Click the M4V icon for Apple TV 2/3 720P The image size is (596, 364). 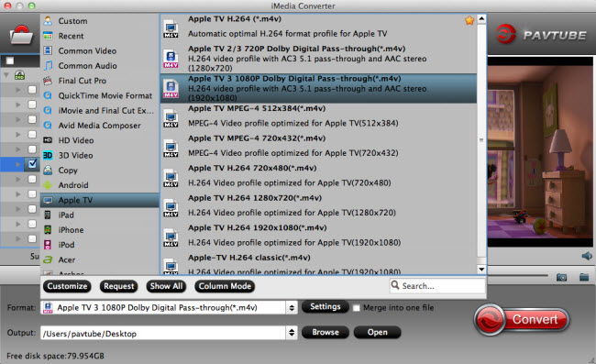171,59
